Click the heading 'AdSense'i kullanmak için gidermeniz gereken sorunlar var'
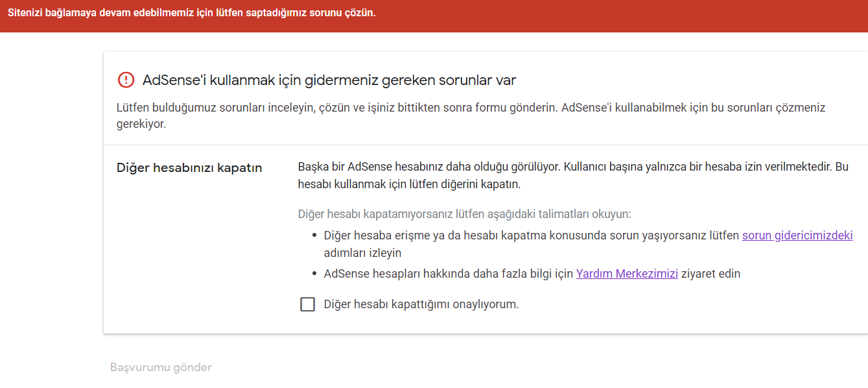The height and width of the screenshot is (388, 868). 329,80
